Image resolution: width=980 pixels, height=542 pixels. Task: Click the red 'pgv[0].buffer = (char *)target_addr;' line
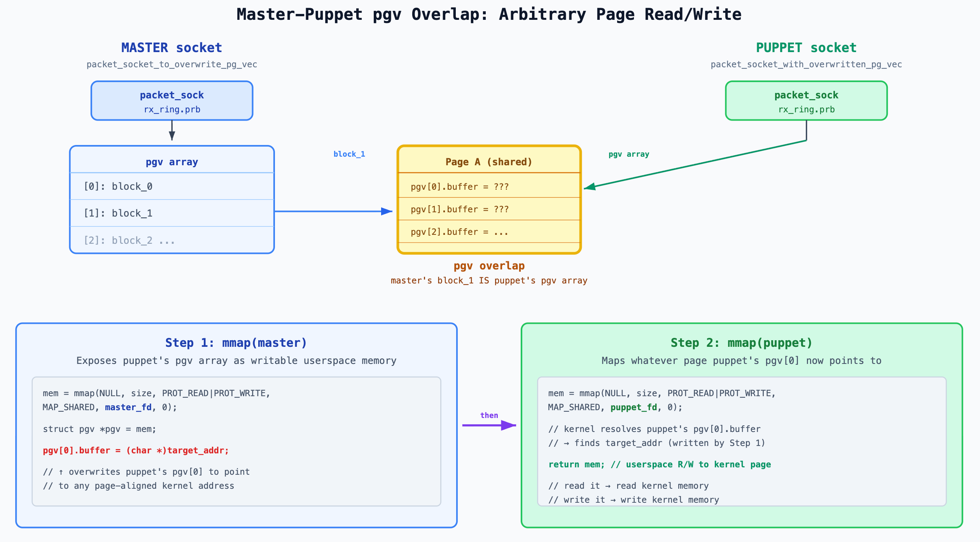(x=136, y=450)
